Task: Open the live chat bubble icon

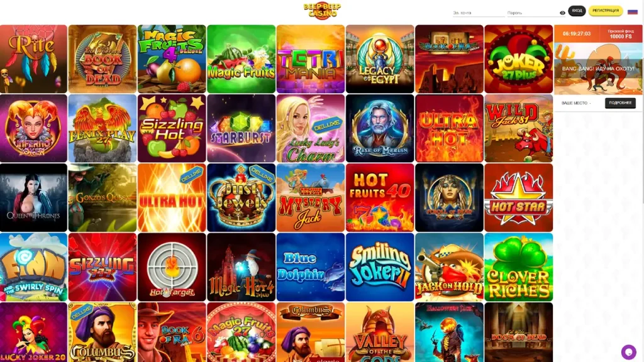Action: click(628, 352)
